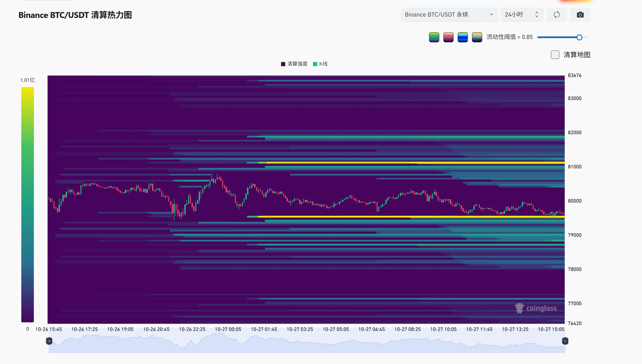Click the right range handle of timeline zoom

click(565, 341)
